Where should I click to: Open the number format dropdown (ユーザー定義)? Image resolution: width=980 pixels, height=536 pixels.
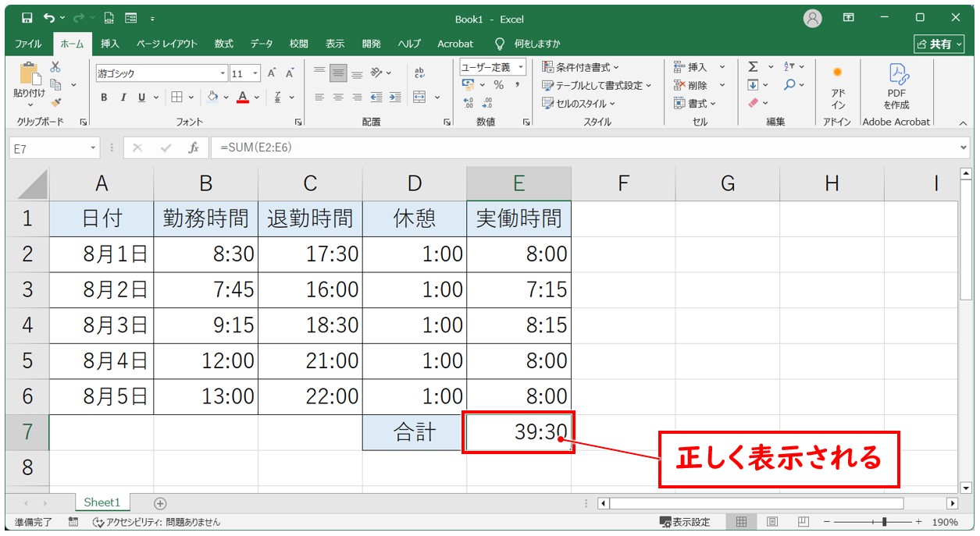tap(521, 67)
